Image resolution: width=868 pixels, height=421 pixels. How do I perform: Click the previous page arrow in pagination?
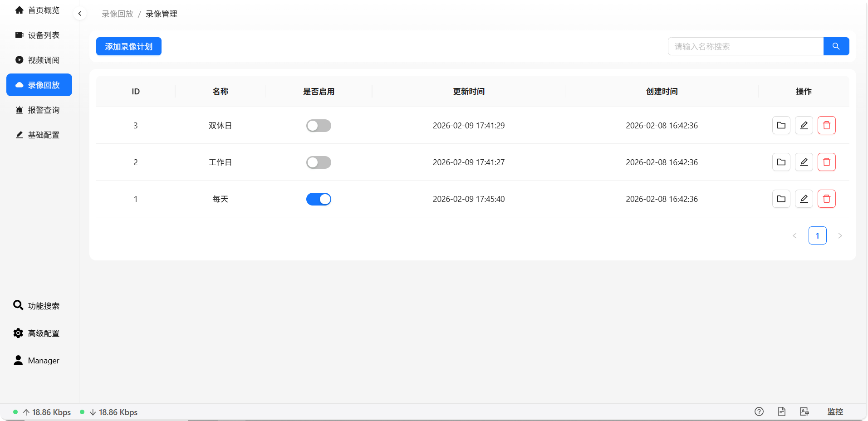(x=794, y=235)
